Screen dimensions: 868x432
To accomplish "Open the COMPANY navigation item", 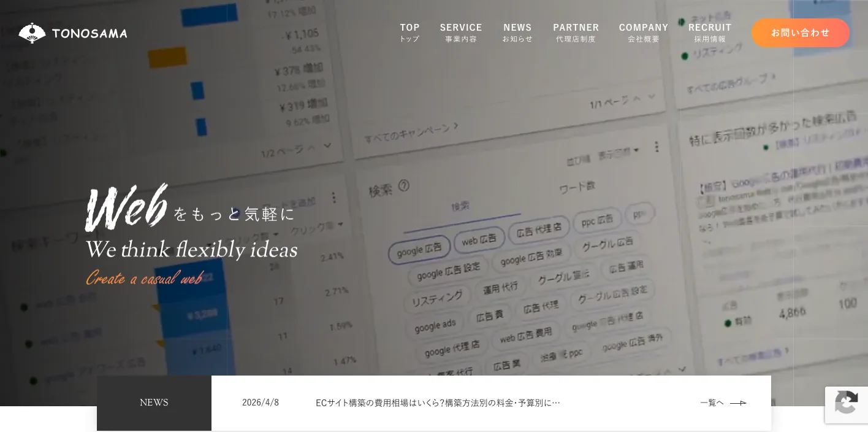I will (x=644, y=33).
